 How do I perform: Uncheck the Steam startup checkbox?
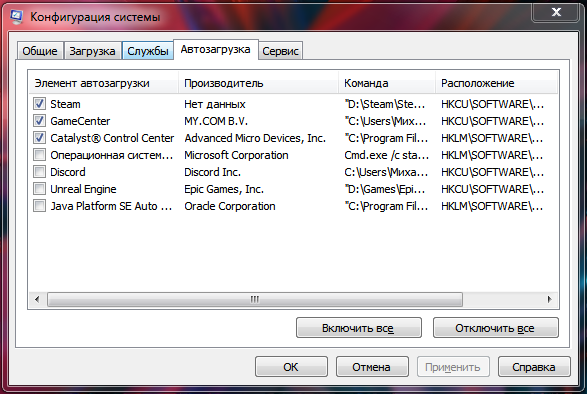pos(39,103)
